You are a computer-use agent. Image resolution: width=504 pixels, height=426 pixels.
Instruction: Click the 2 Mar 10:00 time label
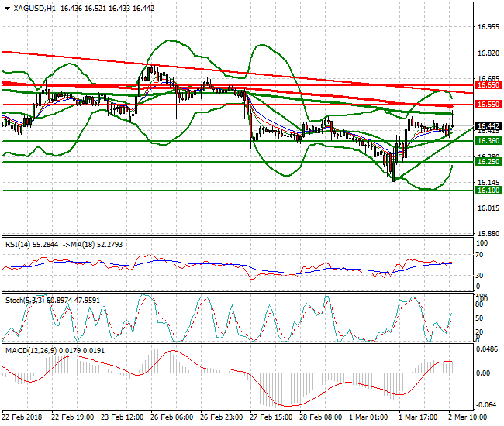tap(468, 417)
